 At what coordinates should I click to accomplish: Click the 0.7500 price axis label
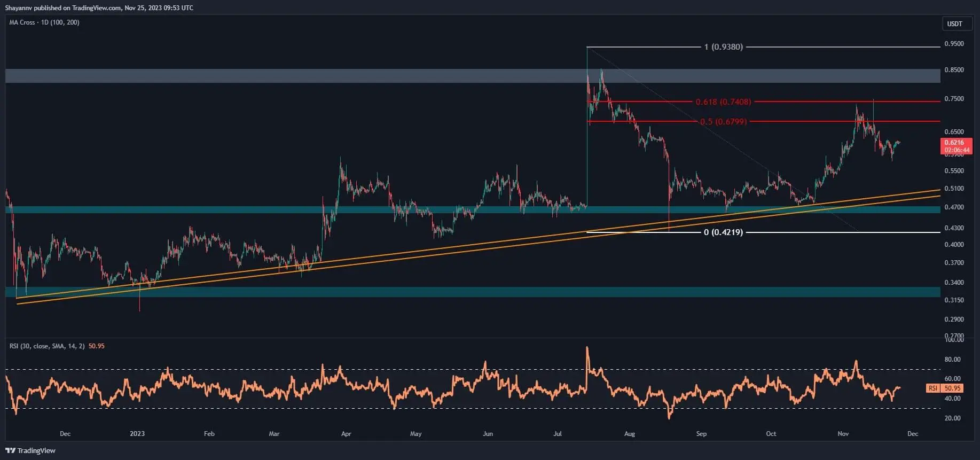[x=954, y=99]
